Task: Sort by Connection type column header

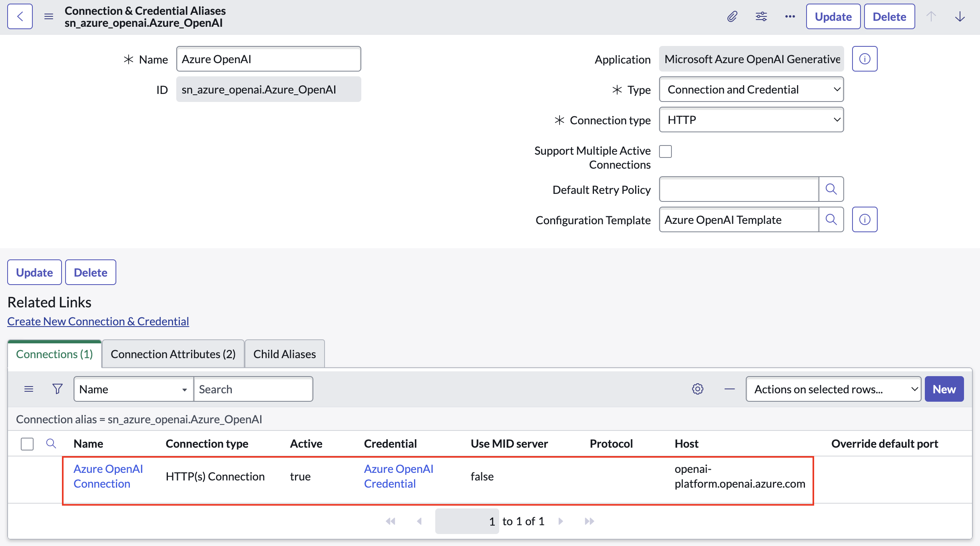Action: click(x=207, y=444)
